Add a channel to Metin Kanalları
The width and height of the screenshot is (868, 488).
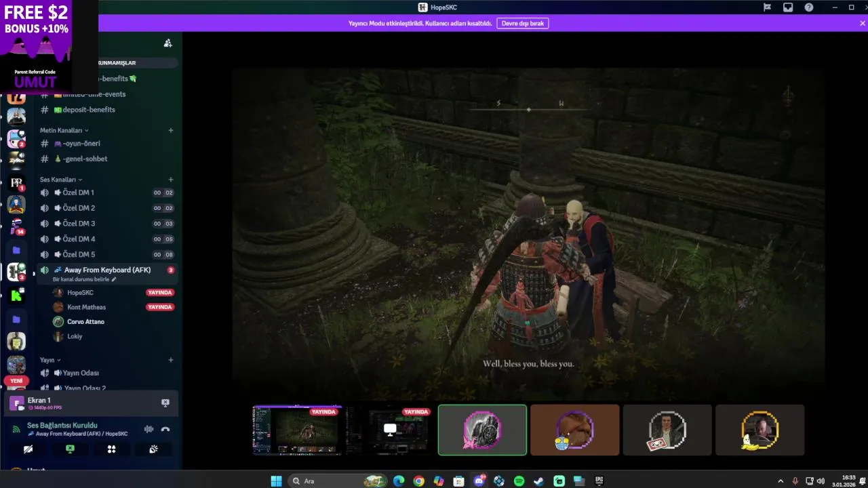171,130
